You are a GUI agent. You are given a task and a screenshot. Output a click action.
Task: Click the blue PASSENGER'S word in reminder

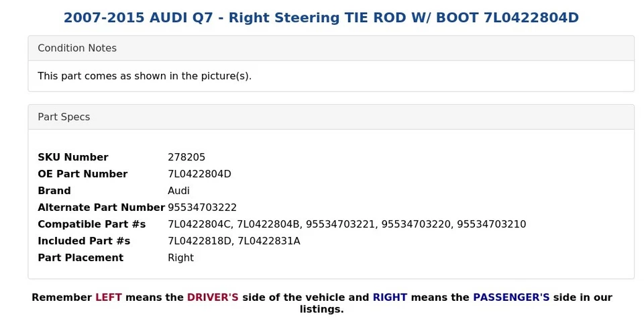pos(511,297)
